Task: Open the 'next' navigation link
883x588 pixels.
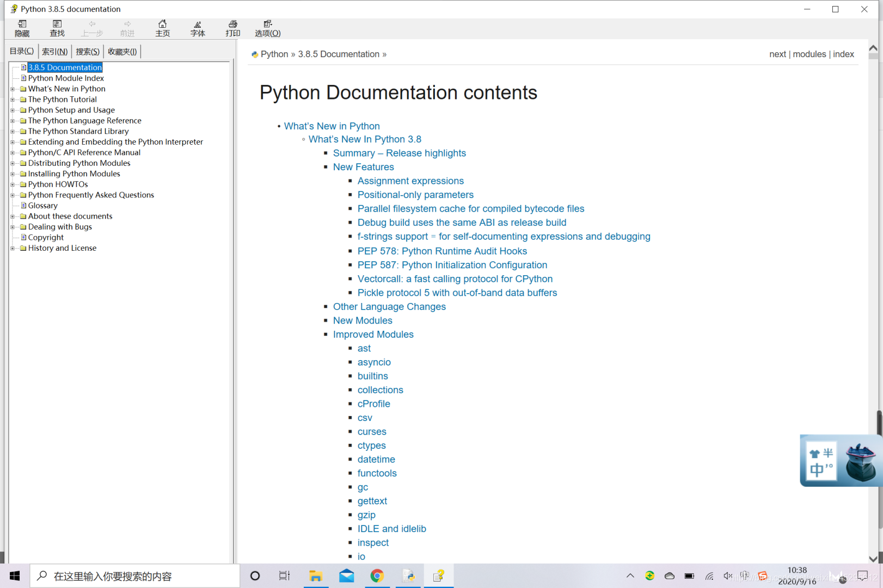Action: tap(777, 54)
